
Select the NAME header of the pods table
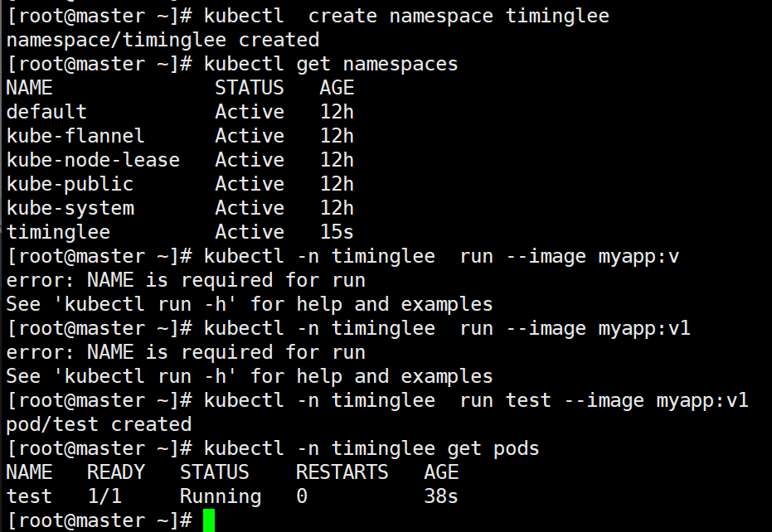[29, 472]
